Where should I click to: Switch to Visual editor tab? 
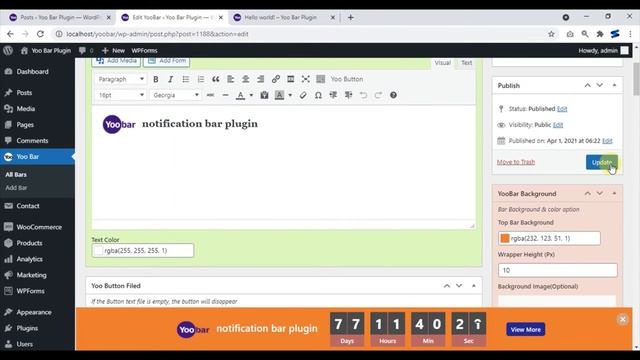pyautogui.click(x=442, y=63)
